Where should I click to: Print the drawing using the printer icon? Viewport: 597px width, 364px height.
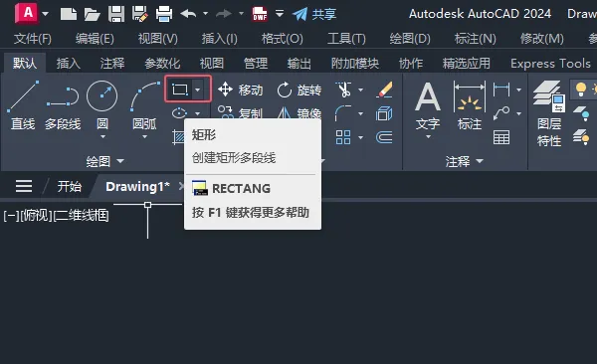164,14
